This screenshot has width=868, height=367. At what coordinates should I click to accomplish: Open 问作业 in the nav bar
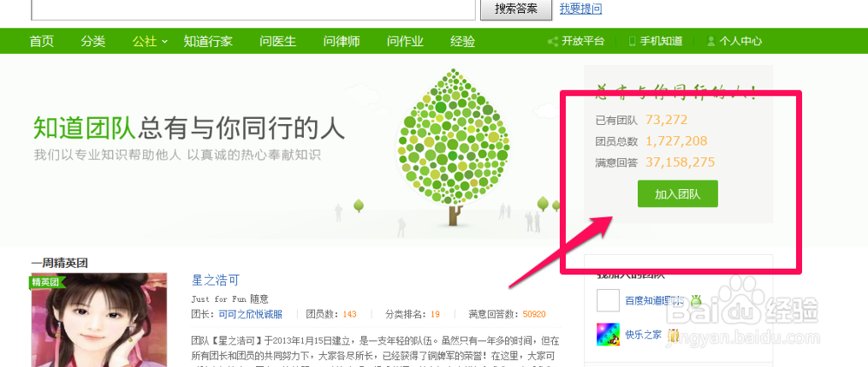tap(405, 42)
